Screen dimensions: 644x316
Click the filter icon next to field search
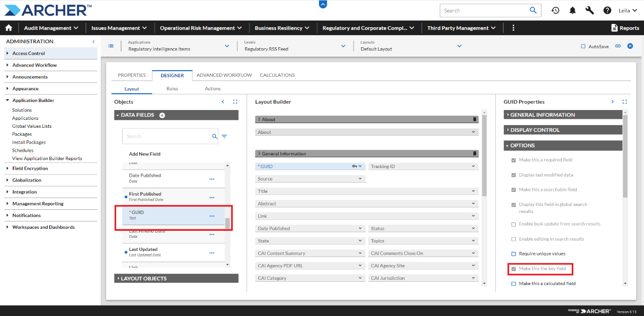point(224,136)
